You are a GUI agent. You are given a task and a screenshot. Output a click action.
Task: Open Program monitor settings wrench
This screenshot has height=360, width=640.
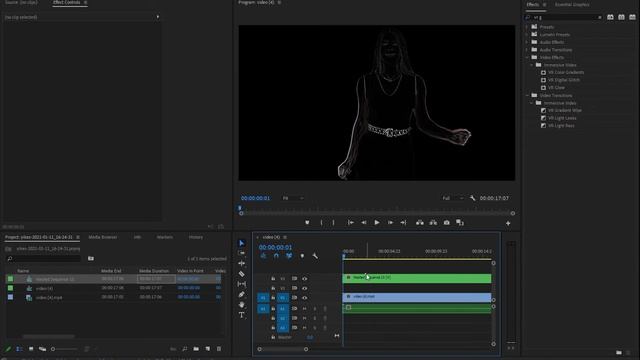point(473,198)
